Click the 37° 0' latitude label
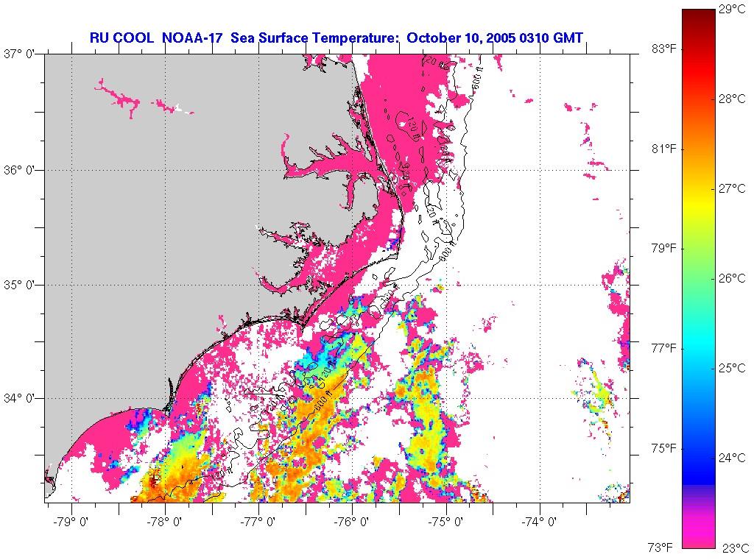The height and width of the screenshot is (560, 754). click(20, 54)
